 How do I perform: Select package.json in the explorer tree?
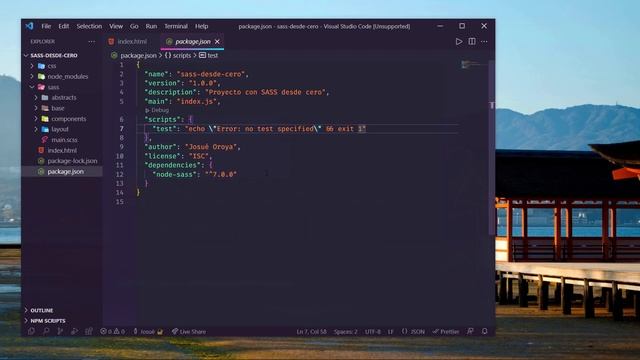pos(65,171)
